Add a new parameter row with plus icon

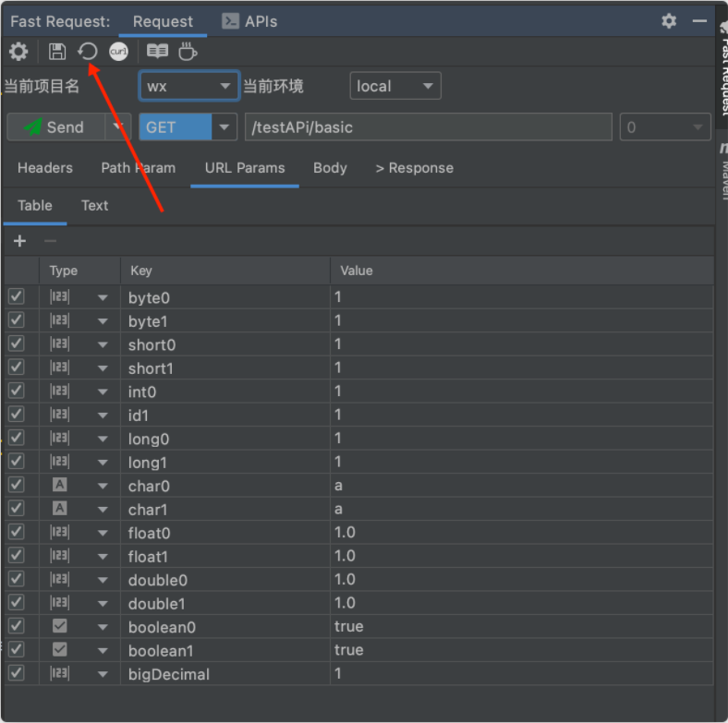pyautogui.click(x=20, y=241)
